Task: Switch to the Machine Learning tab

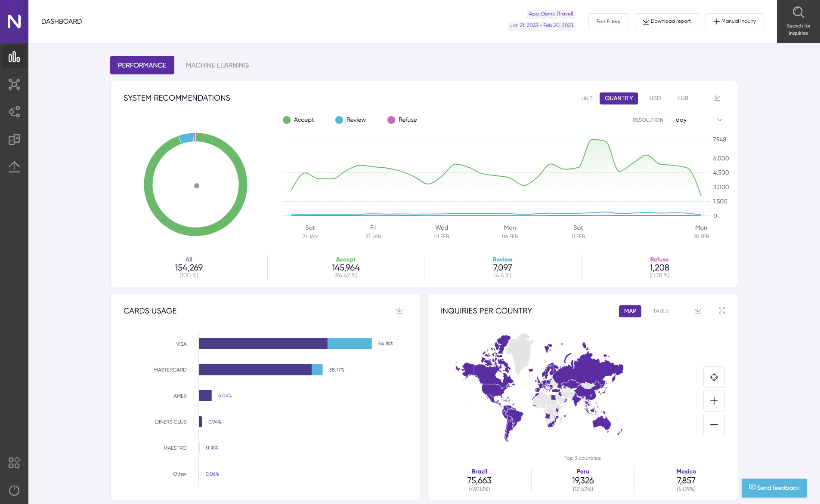Action: point(217,65)
